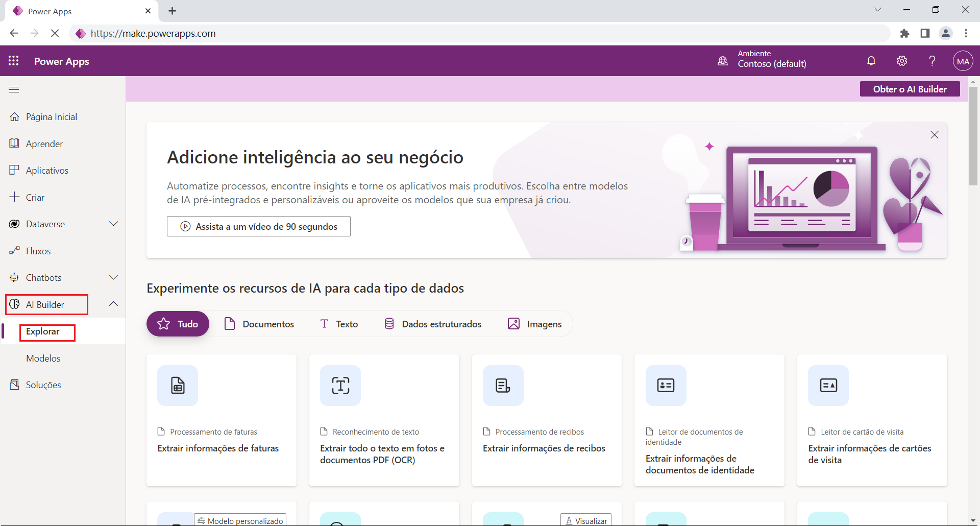Close the Adicione inteligência banner

click(935, 135)
